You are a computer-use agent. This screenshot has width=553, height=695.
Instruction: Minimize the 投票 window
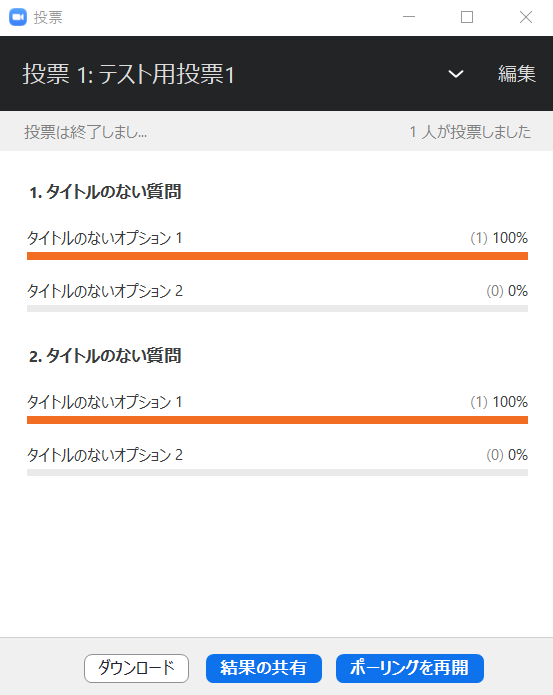tap(409, 17)
